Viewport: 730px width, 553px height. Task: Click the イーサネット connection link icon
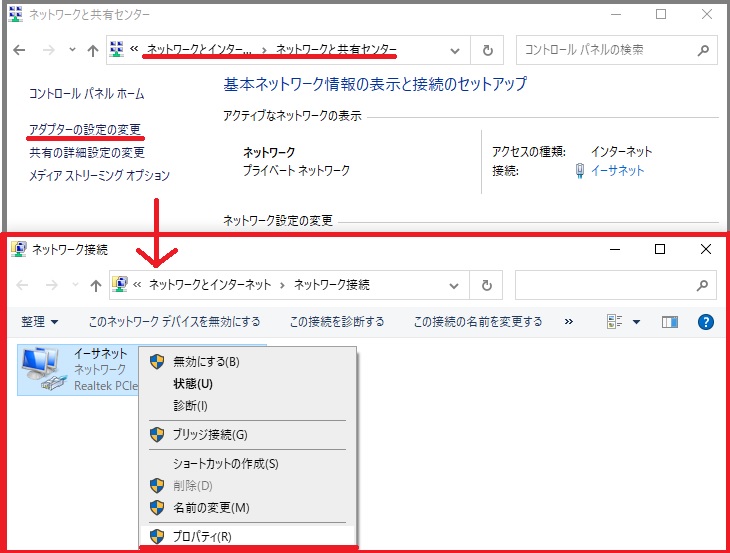pos(581,171)
